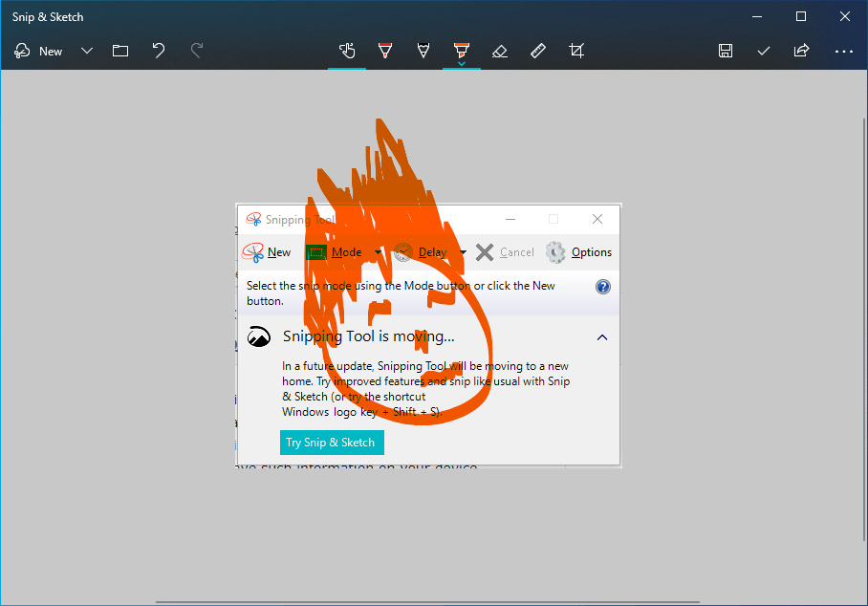Click New in the Snipping Tool image
This screenshot has height=606, width=868.
[x=267, y=252]
